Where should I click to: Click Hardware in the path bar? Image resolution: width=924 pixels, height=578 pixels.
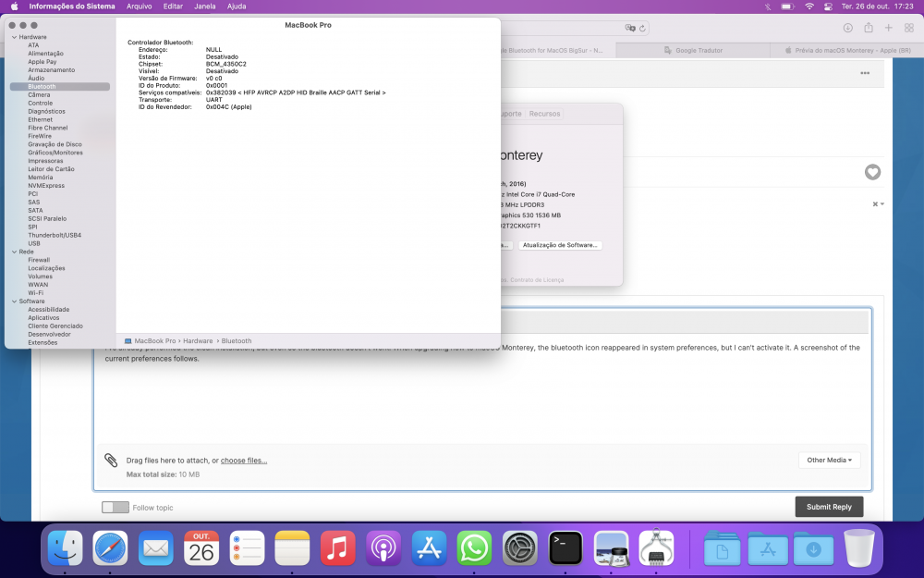point(198,341)
